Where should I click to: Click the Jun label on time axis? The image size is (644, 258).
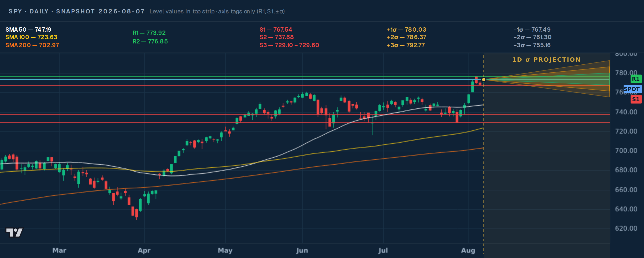point(302,250)
